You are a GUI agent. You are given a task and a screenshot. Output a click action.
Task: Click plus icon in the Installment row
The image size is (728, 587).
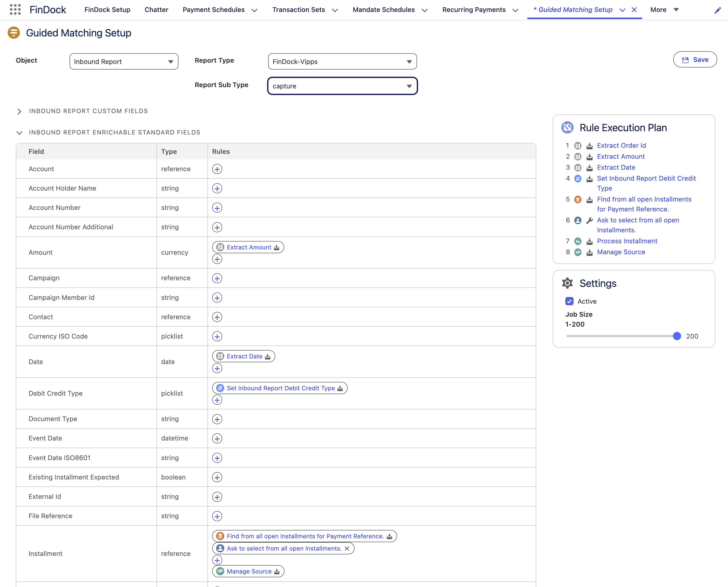pos(217,560)
